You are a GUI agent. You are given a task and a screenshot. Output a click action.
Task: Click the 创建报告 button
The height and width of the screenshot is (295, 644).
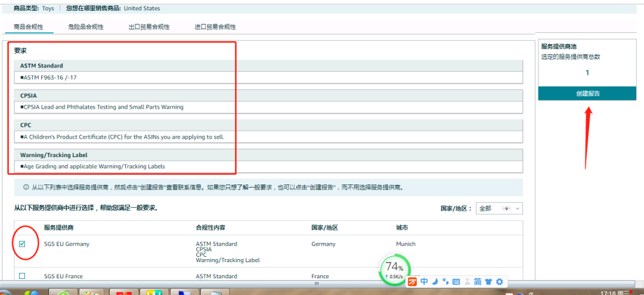tap(587, 93)
